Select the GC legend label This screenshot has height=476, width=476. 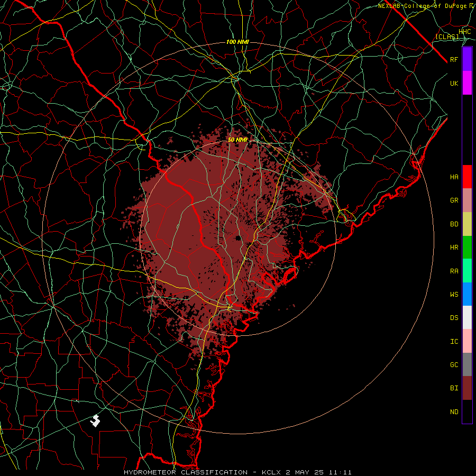click(454, 365)
